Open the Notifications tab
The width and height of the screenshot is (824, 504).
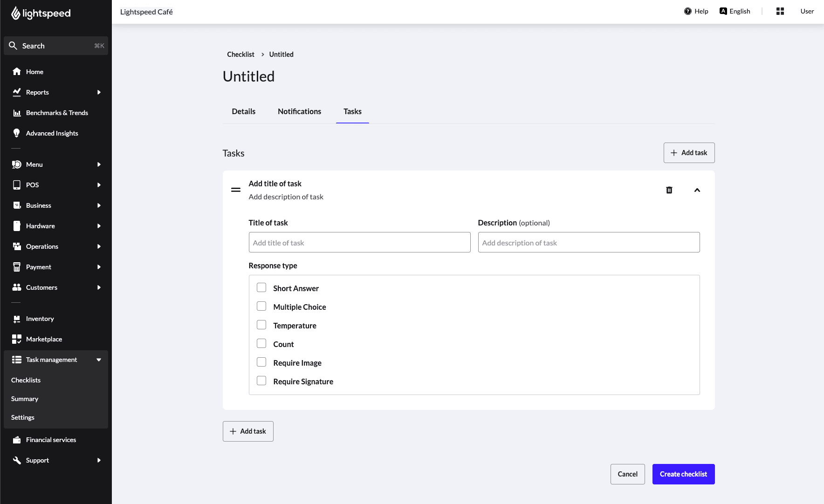tap(299, 111)
